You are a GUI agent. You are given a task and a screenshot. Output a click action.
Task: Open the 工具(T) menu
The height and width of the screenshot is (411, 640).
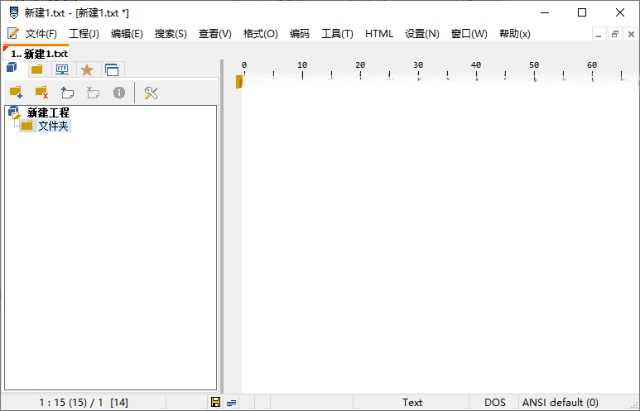point(337,34)
